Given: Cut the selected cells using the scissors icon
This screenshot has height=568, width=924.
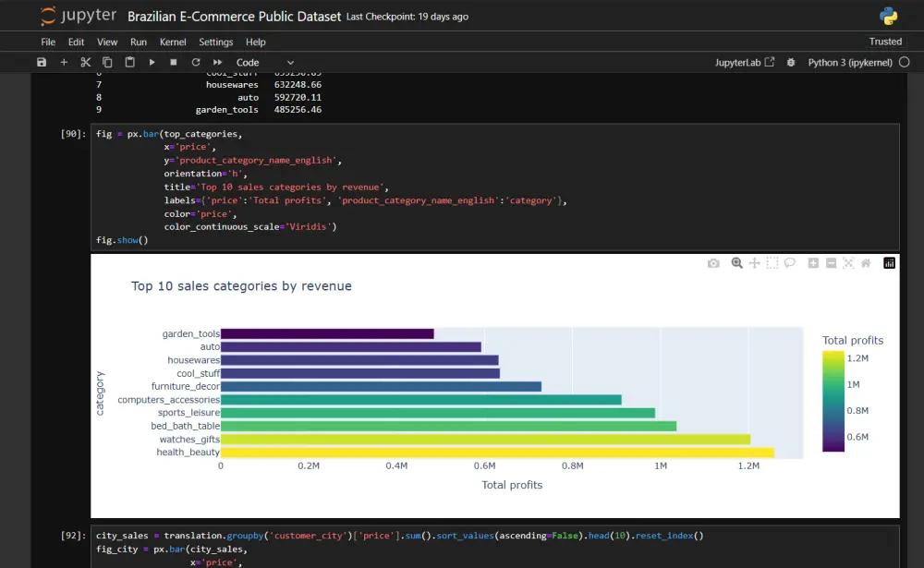Looking at the screenshot, I should [85, 62].
